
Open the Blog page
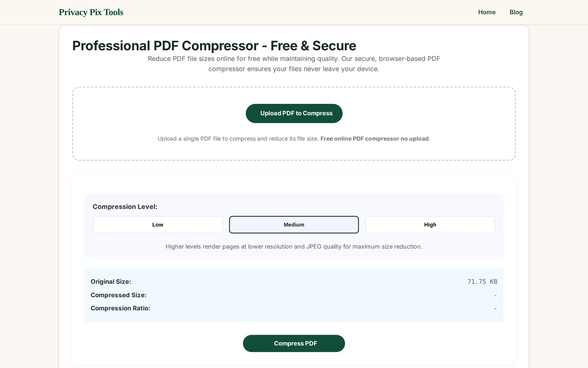point(516,12)
